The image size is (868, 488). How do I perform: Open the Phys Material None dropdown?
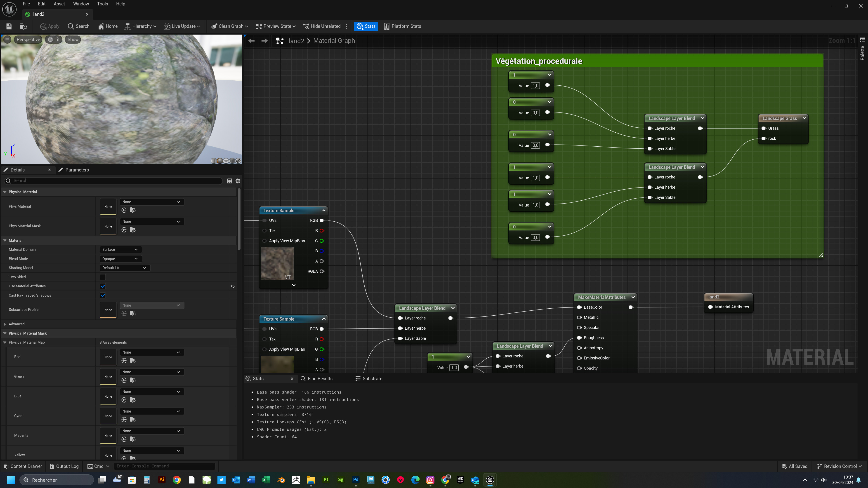[x=152, y=202]
